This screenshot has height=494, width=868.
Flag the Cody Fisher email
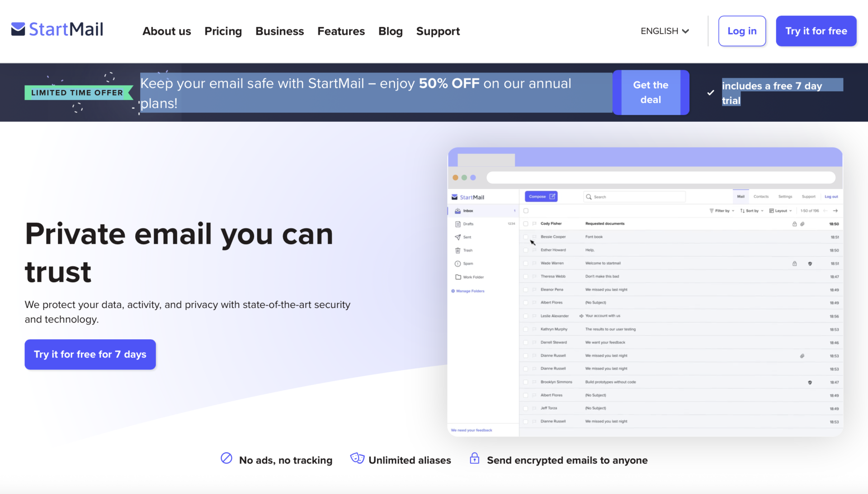(534, 223)
